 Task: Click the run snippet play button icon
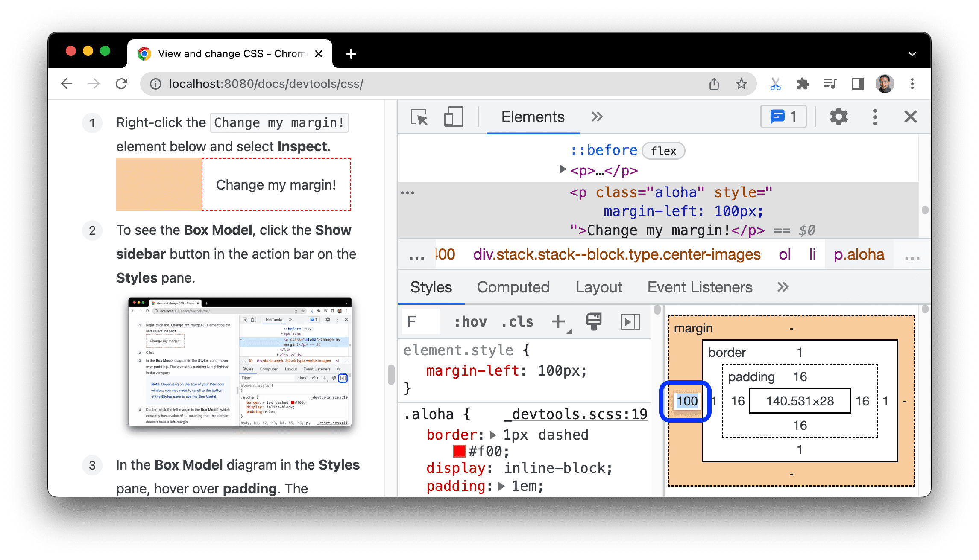629,323
